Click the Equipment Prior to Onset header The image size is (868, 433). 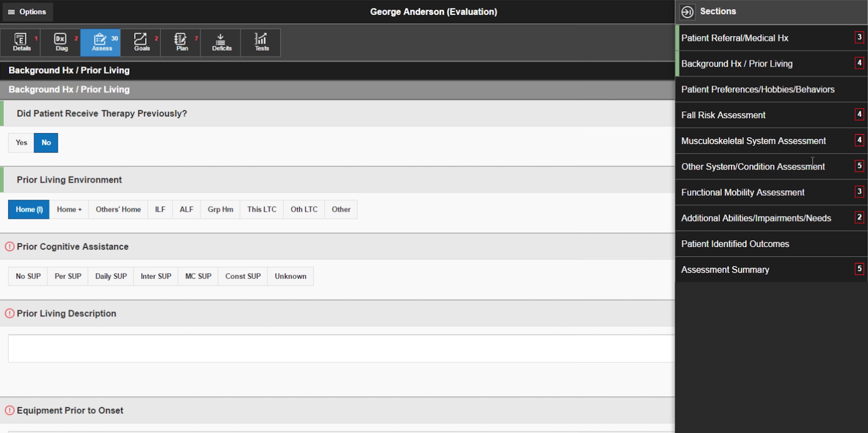point(70,410)
